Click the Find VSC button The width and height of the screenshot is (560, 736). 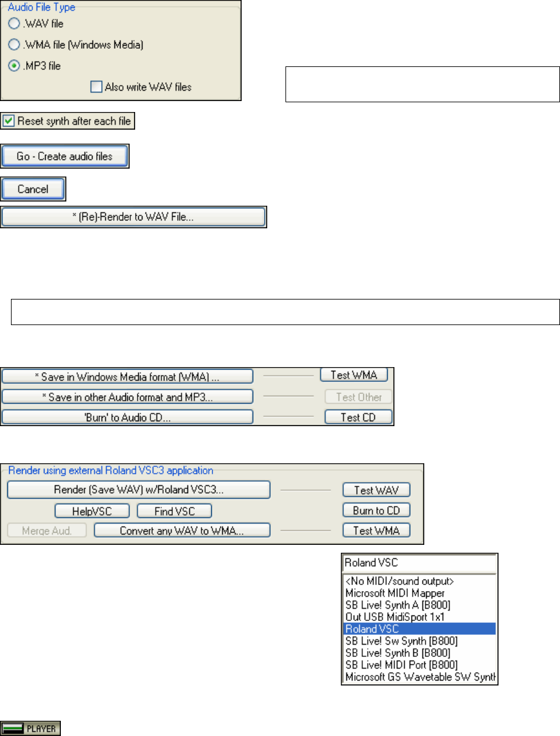[174, 511]
